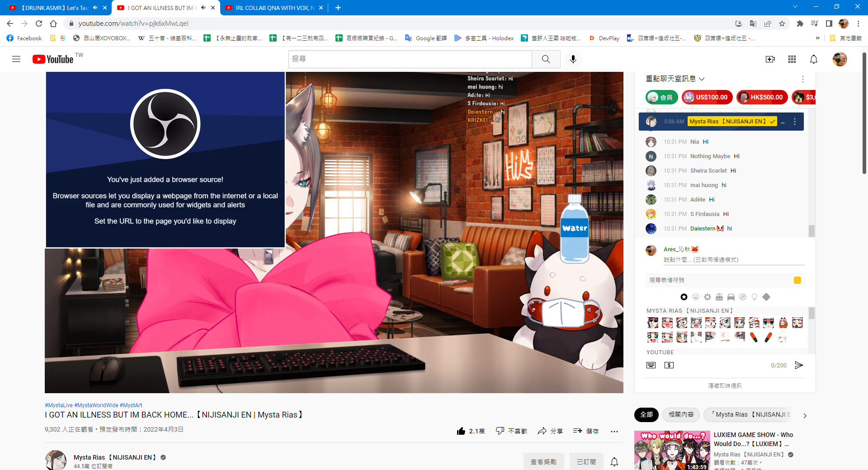
Task: Mute the DRUNK ASMR tab audio
Action: [x=95, y=8]
